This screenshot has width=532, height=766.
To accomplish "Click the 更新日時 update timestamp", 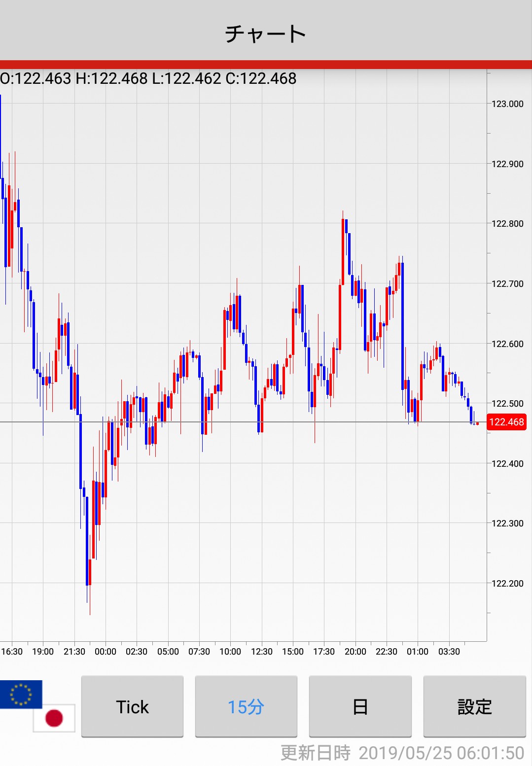I will point(402,753).
